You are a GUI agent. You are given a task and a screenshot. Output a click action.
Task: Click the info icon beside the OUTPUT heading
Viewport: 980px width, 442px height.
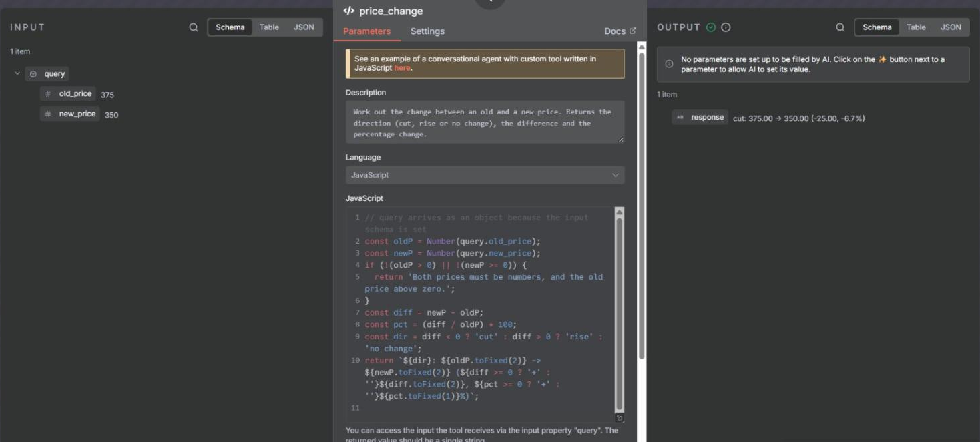click(726, 27)
